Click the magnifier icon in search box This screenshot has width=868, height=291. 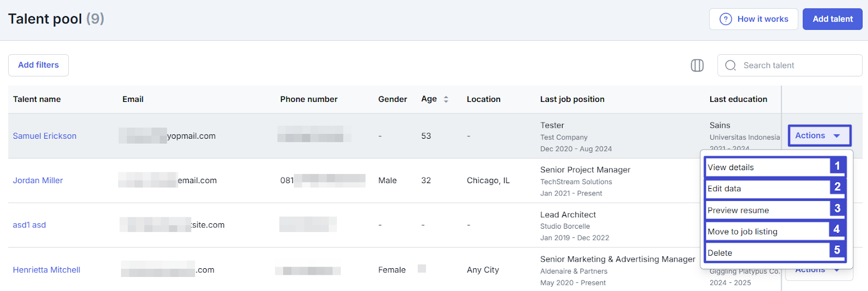click(731, 66)
